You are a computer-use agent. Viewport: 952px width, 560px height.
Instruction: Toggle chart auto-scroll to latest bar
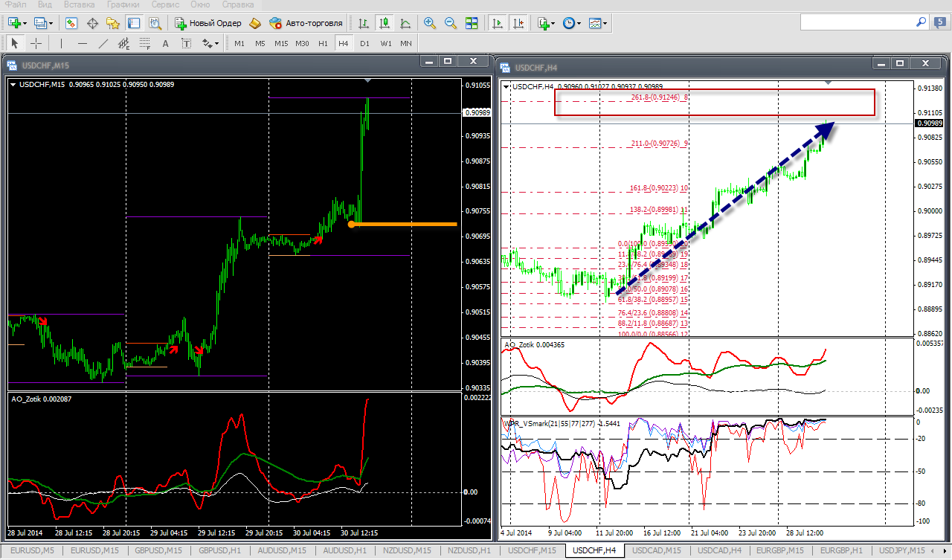(x=498, y=23)
